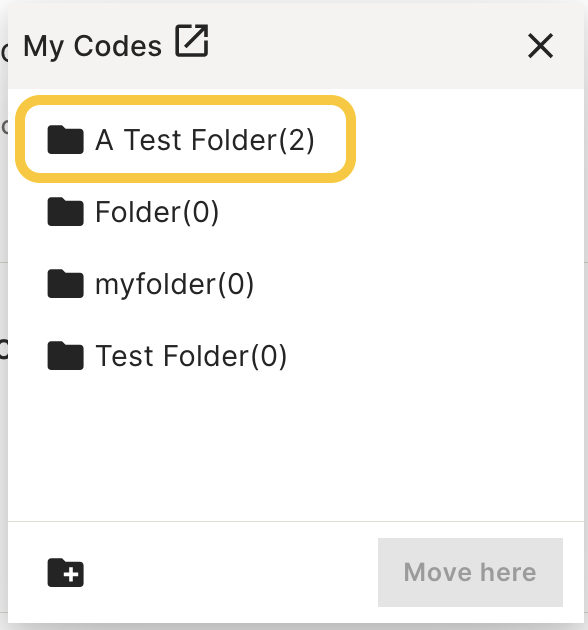Image resolution: width=588 pixels, height=630 pixels.
Task: Pick Test Folder(0) as the destination
Action: point(191,356)
